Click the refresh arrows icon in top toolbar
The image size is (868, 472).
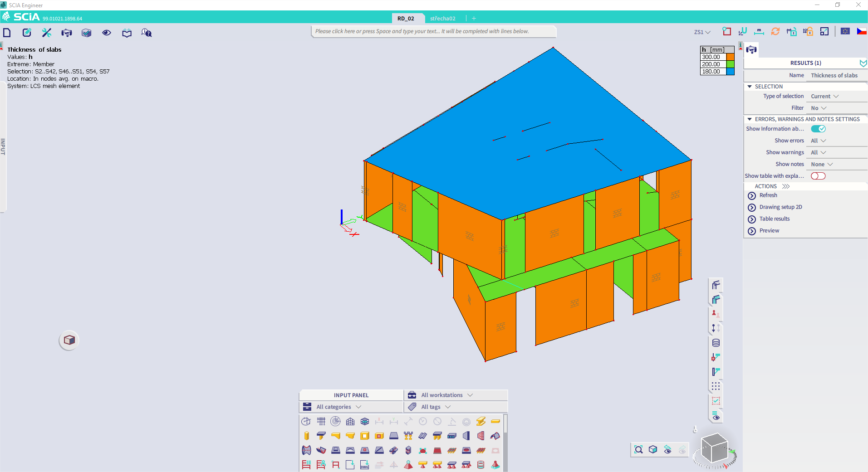click(x=775, y=31)
